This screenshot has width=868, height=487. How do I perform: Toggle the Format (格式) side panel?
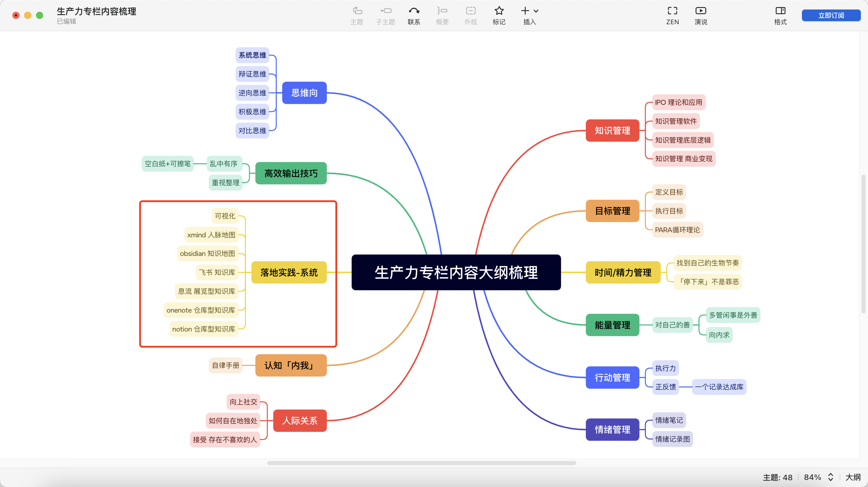click(780, 12)
